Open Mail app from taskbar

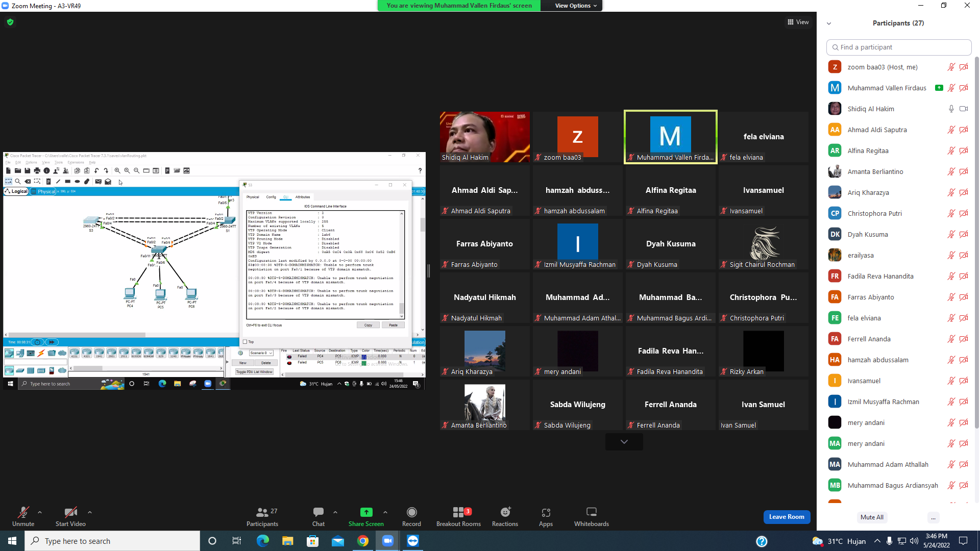pos(338,541)
